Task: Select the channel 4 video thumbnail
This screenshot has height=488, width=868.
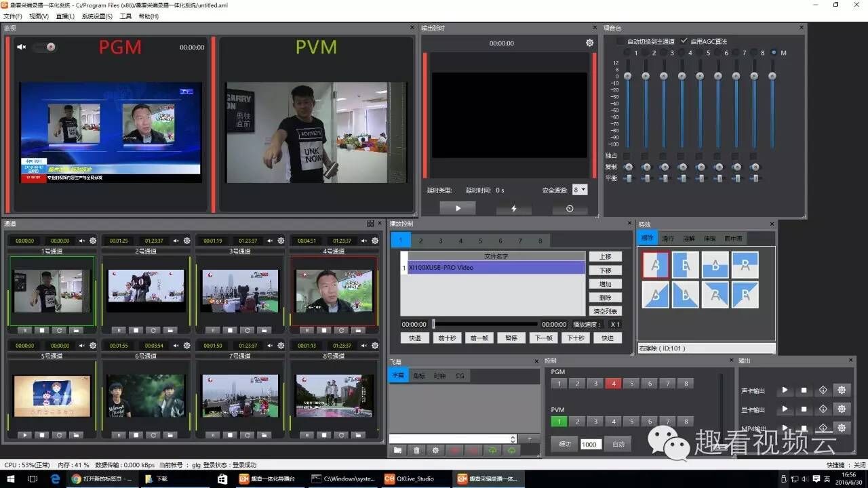Action: [334, 291]
